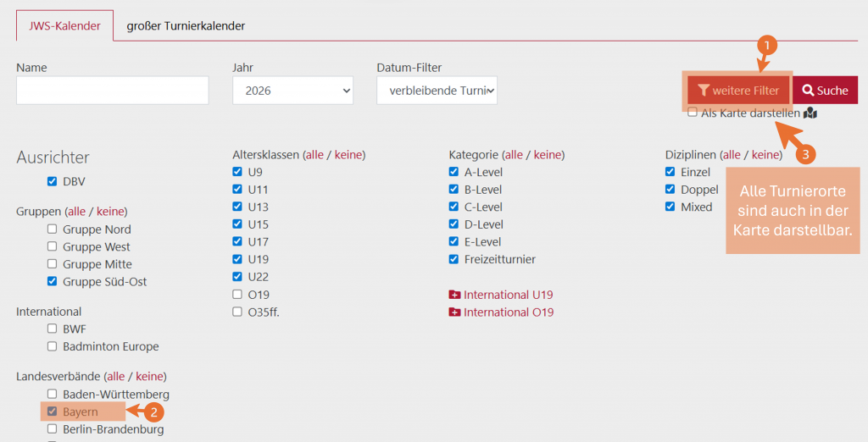The height and width of the screenshot is (442, 868).
Task: Switch to großer Turnierkalender tab
Action: pos(186,26)
